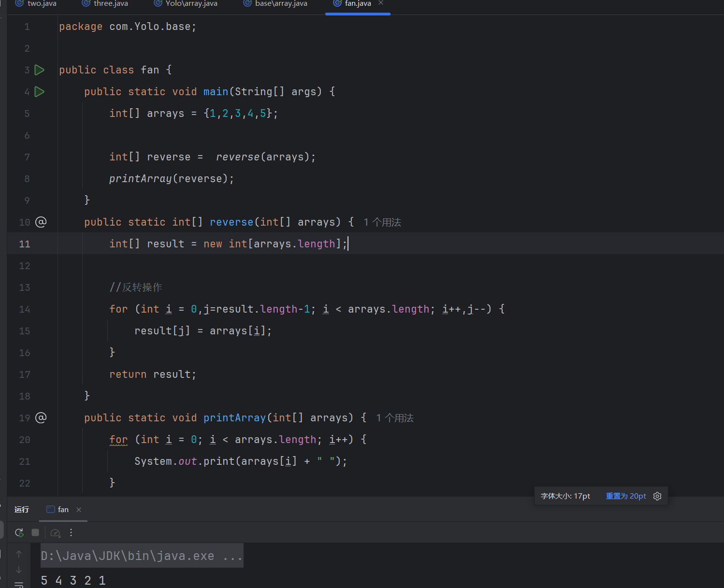Click the @ gutter icon beside printArray method
Screen dimensions: 724x588
coord(41,418)
